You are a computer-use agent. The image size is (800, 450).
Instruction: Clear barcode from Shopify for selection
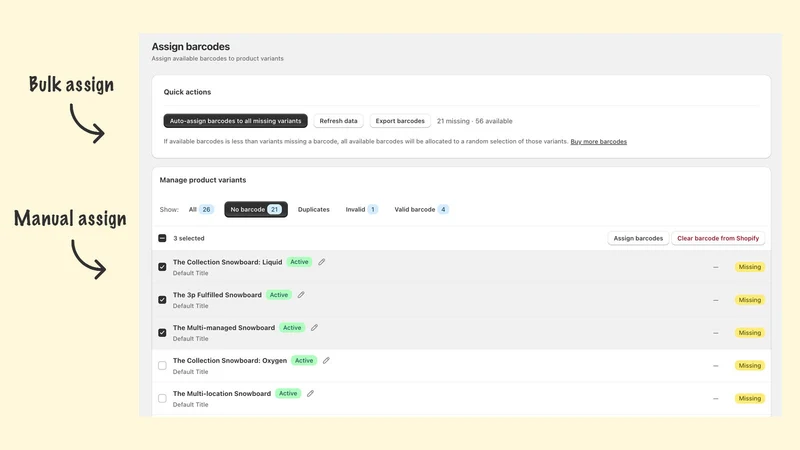(718, 238)
